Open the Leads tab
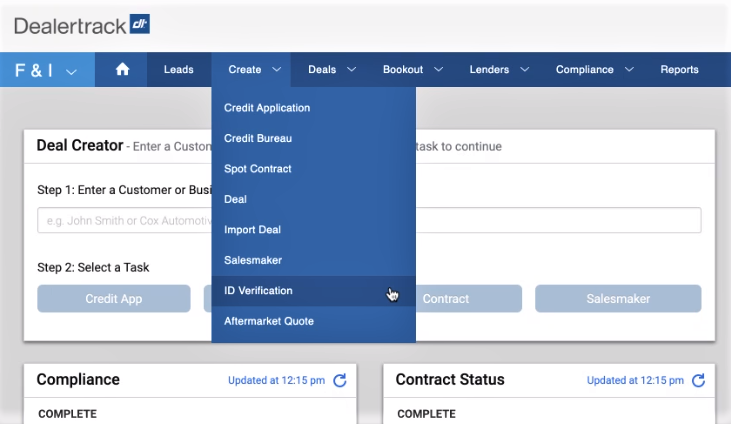 (x=179, y=70)
